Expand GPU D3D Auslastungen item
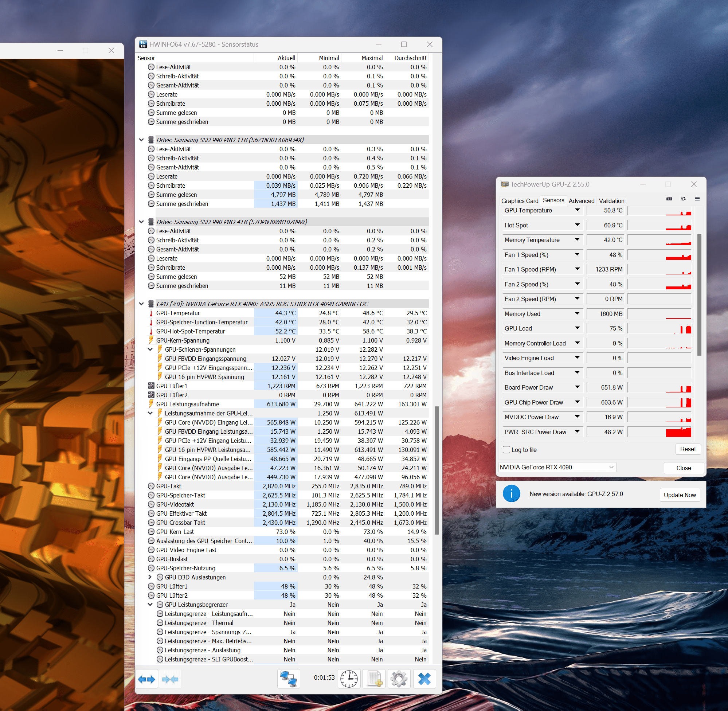Image resolution: width=728 pixels, height=711 pixels. point(150,577)
